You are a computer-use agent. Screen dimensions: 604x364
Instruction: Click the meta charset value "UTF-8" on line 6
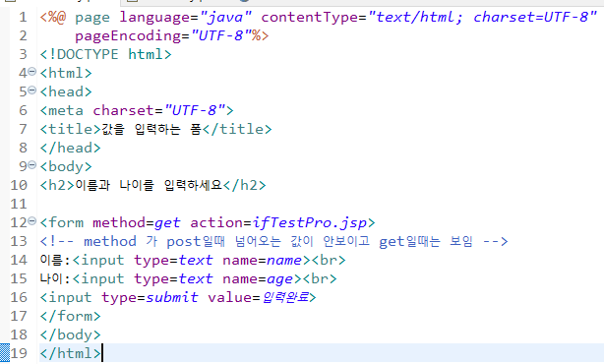tap(195, 110)
